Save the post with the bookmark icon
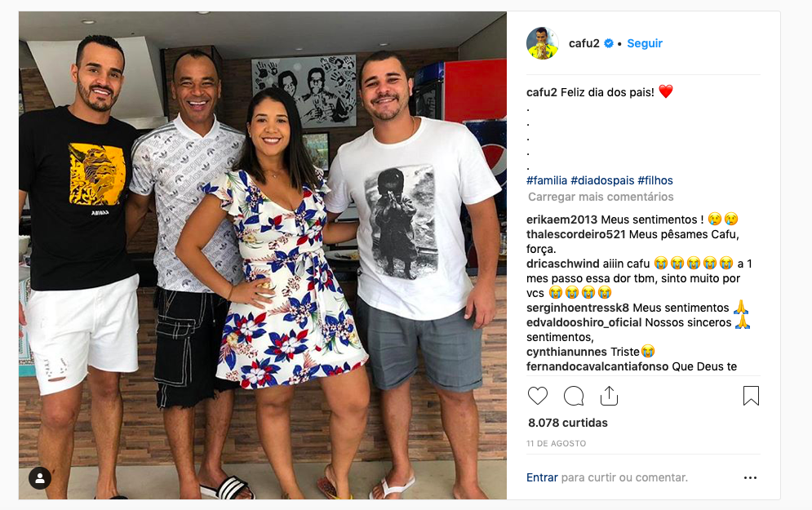Screen dimensions: 812x510 (x=751, y=396)
